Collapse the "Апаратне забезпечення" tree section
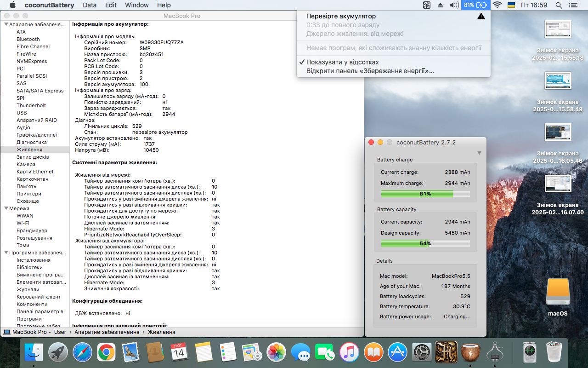The width and height of the screenshot is (588, 368). coord(6,25)
